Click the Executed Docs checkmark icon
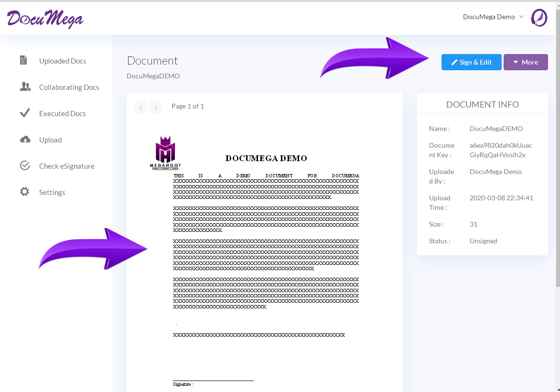 (25, 113)
